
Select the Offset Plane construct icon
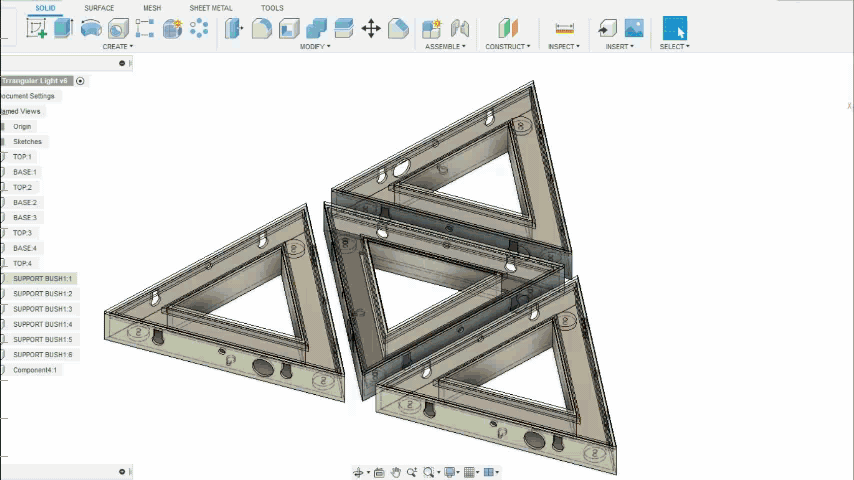click(x=508, y=28)
